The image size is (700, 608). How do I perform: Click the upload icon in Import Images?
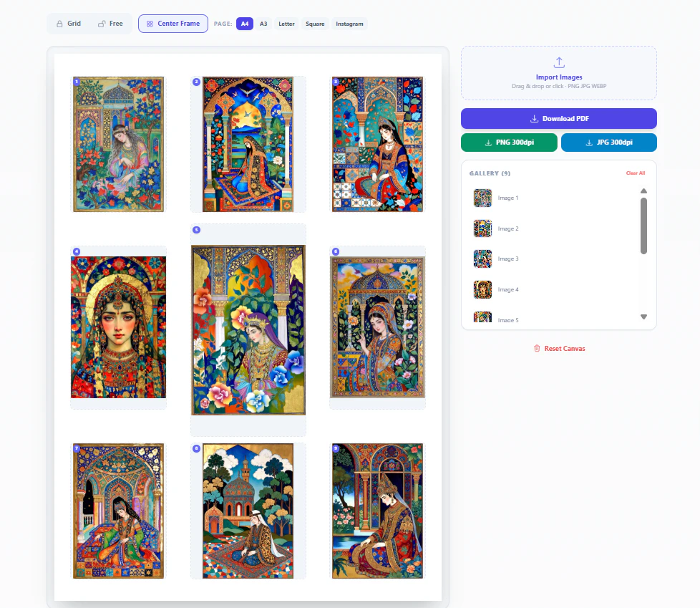pyautogui.click(x=559, y=62)
